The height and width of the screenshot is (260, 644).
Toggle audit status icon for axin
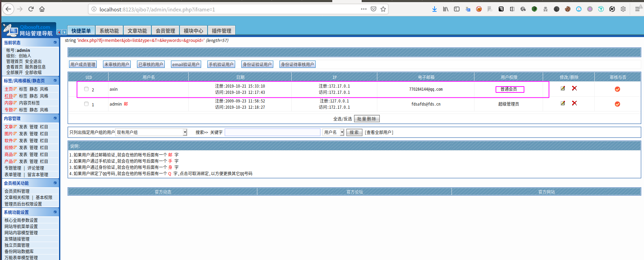click(x=617, y=89)
